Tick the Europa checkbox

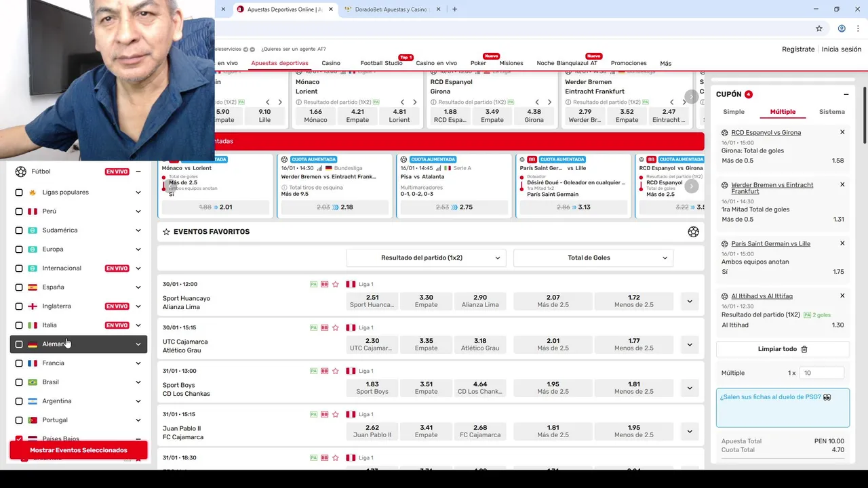point(19,249)
